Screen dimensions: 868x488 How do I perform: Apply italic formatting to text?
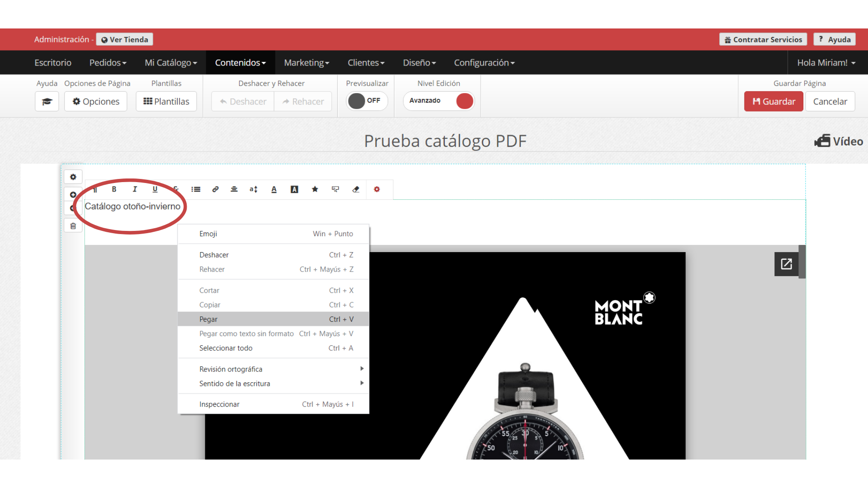click(x=134, y=189)
